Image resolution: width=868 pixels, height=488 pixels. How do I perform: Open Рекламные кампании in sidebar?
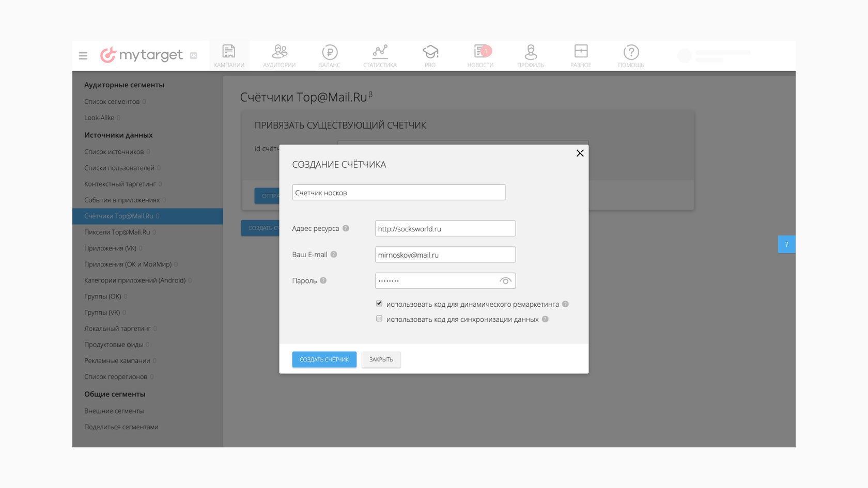pyautogui.click(x=117, y=360)
